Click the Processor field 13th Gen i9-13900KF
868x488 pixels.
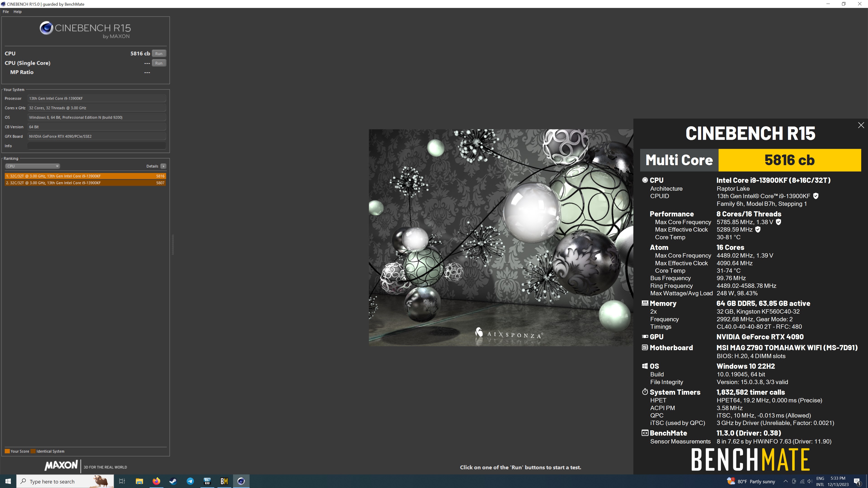tap(97, 98)
